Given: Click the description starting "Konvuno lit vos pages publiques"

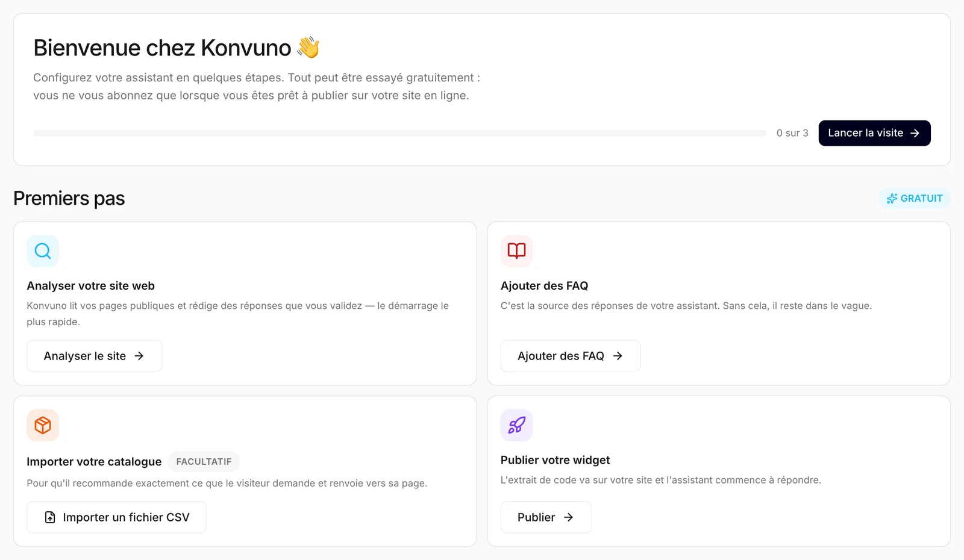Looking at the screenshot, I should point(237,314).
